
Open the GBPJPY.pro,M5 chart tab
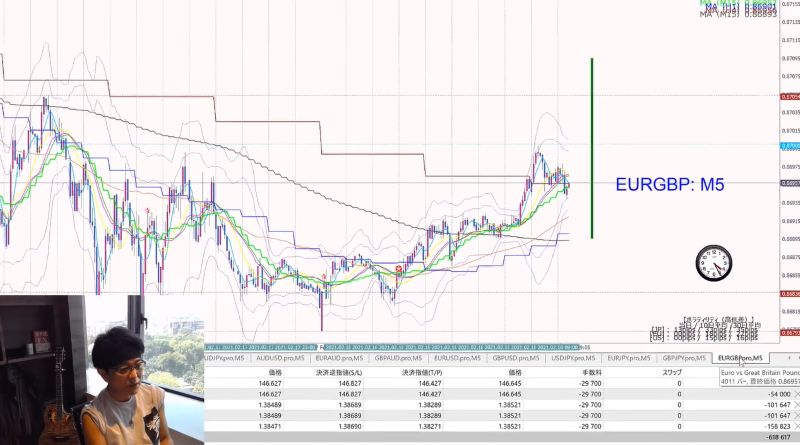point(684,358)
